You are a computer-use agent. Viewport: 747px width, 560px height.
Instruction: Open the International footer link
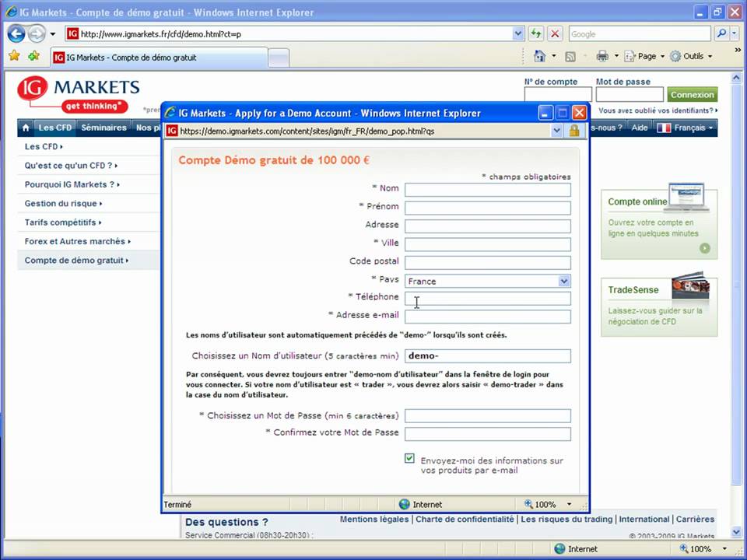point(644,519)
